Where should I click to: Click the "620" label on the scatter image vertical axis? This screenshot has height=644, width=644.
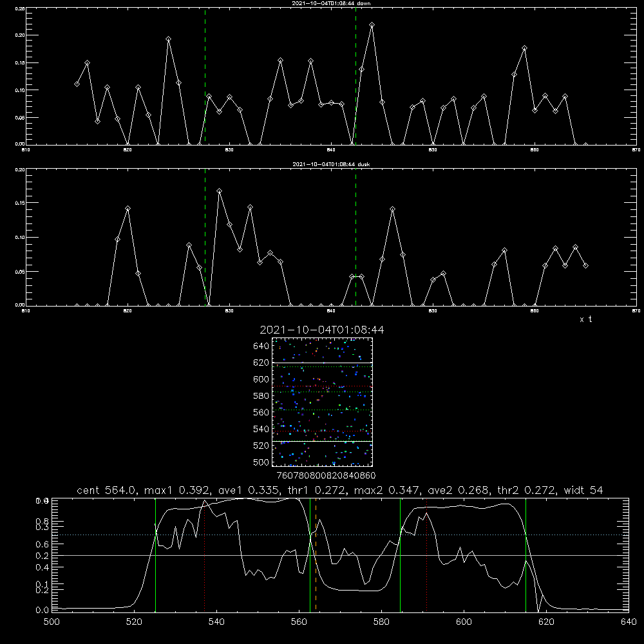[261, 363]
